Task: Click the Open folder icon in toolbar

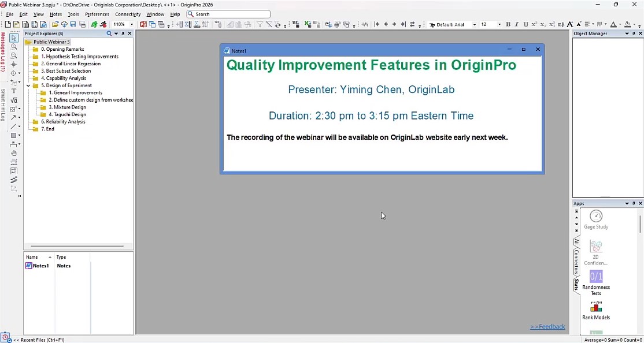Action: [54, 24]
